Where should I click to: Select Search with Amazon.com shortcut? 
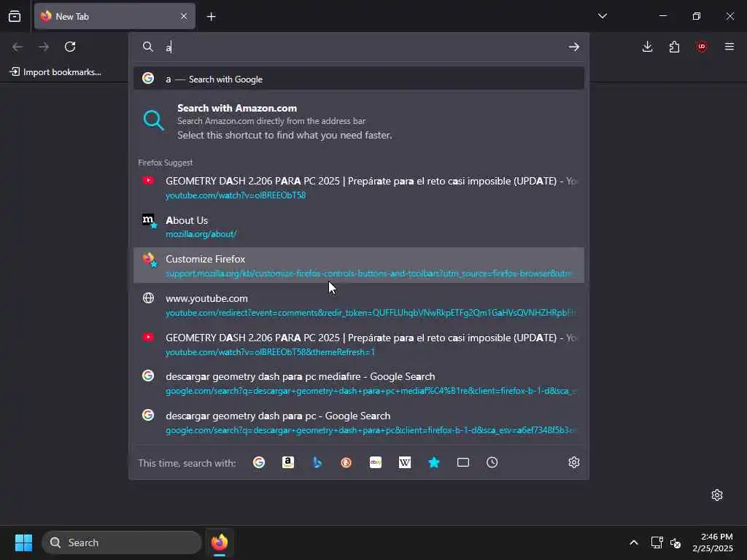[359, 121]
